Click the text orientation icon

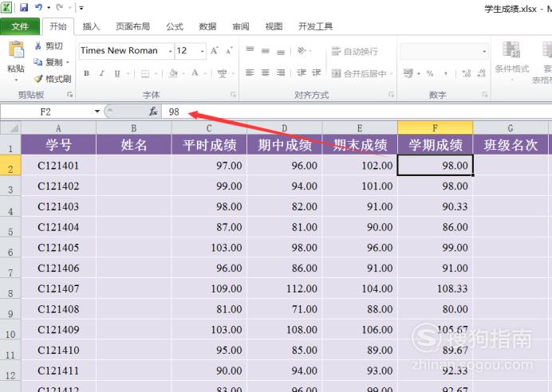(302, 51)
